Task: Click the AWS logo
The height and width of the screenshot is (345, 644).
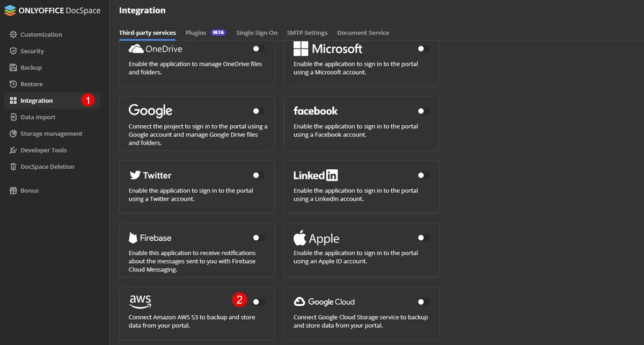Action: (140, 302)
